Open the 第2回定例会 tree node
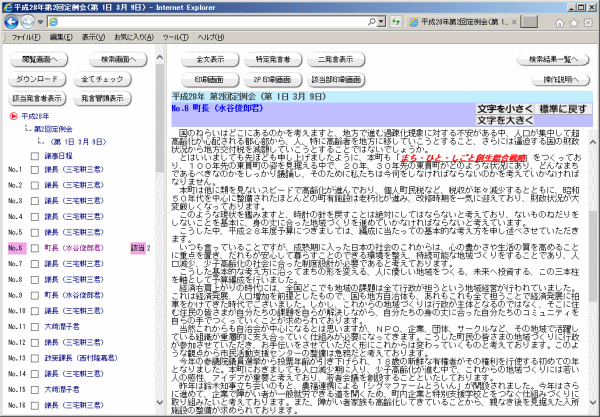 click(53, 129)
